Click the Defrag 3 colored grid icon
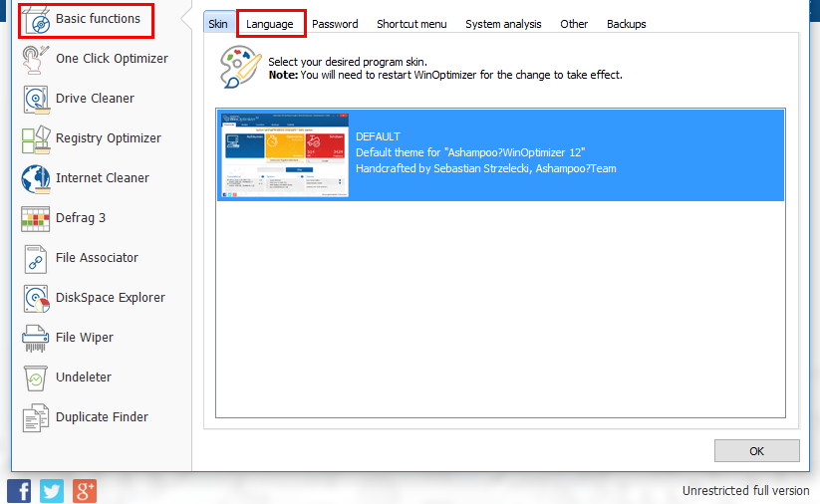Viewport: 820px width, 504px height. click(36, 218)
